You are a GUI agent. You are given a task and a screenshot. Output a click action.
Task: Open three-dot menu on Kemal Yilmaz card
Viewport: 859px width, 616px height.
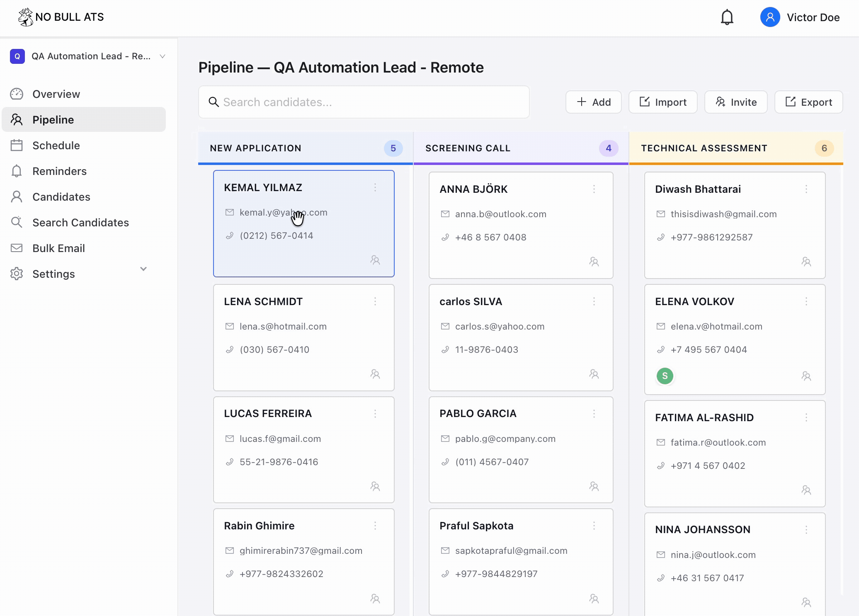(x=375, y=187)
